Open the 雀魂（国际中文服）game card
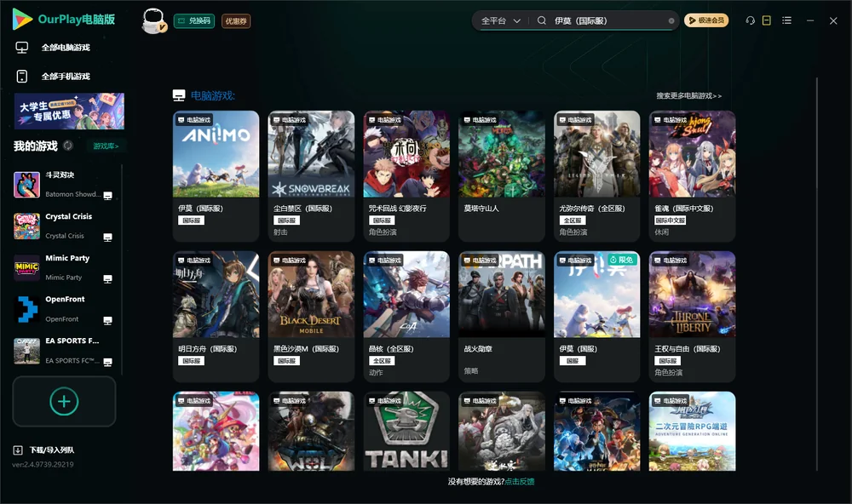This screenshot has width=852, height=504. coord(692,176)
